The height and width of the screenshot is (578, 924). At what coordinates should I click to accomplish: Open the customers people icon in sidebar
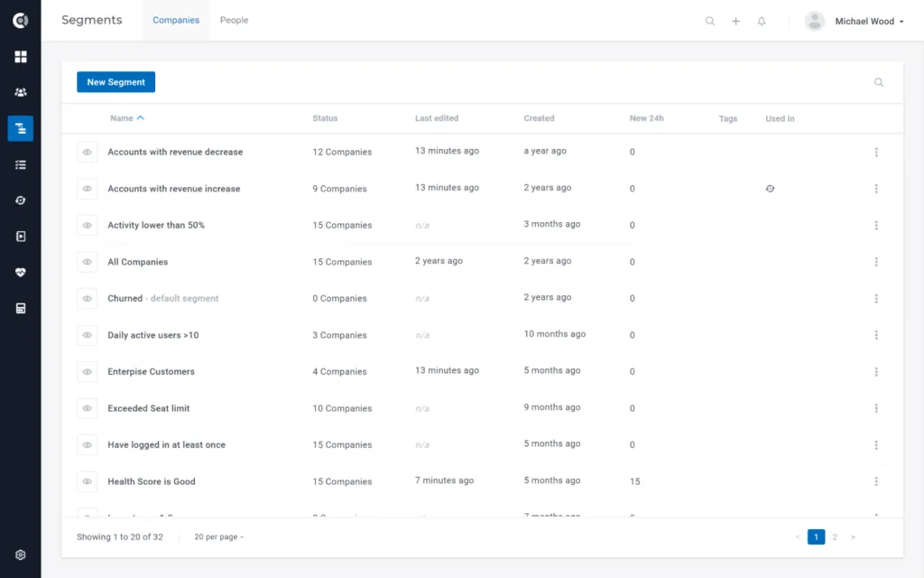(x=21, y=92)
